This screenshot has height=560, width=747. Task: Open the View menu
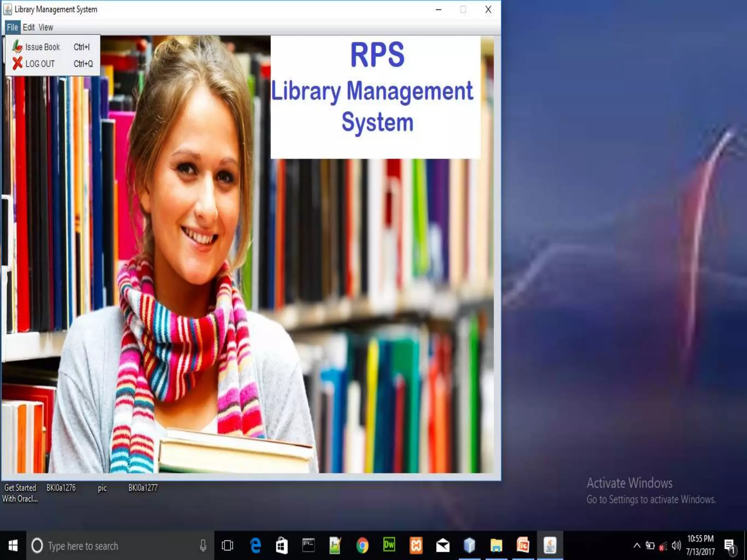[x=46, y=27]
